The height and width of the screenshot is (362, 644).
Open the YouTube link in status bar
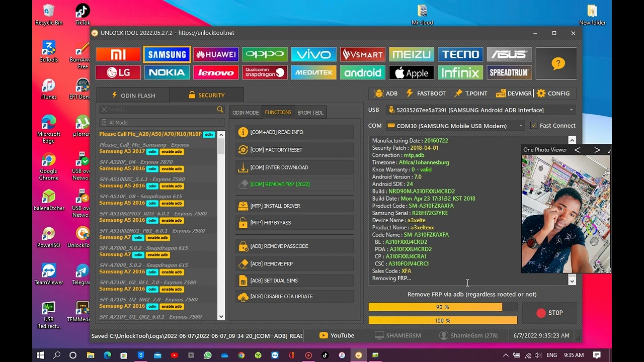(x=337, y=335)
